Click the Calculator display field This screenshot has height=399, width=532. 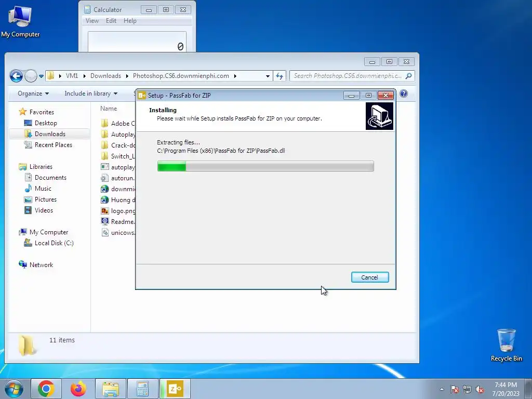click(x=137, y=42)
